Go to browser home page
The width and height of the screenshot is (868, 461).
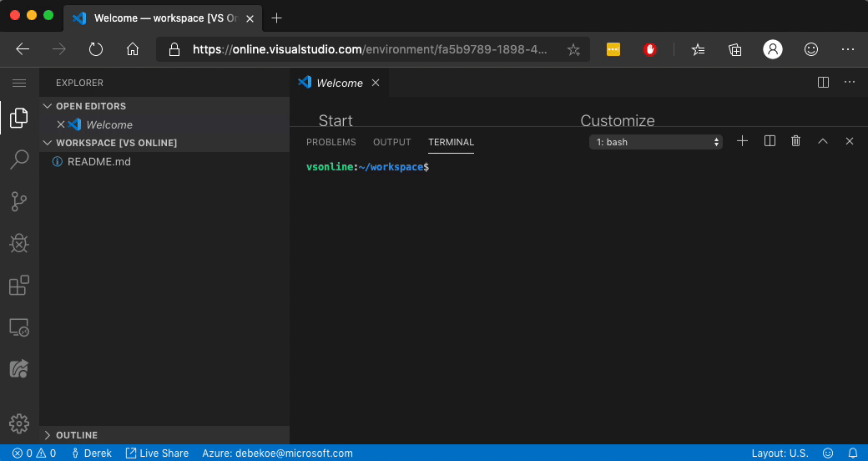133,49
